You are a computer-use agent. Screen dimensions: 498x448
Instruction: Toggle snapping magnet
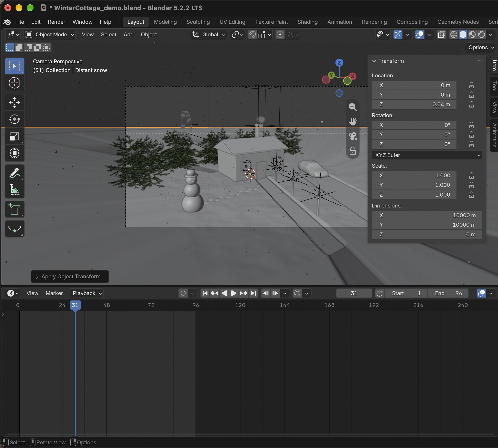pos(252,34)
